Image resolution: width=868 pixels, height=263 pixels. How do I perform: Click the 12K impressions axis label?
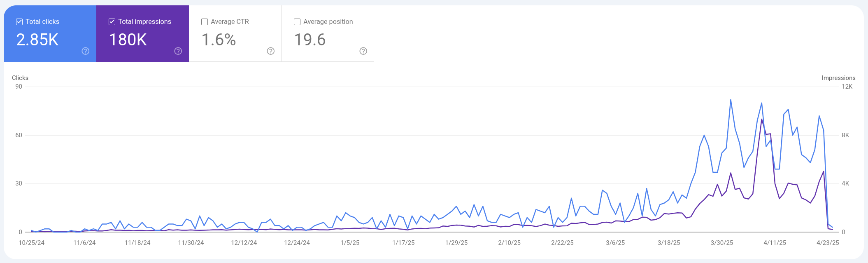[x=847, y=87]
